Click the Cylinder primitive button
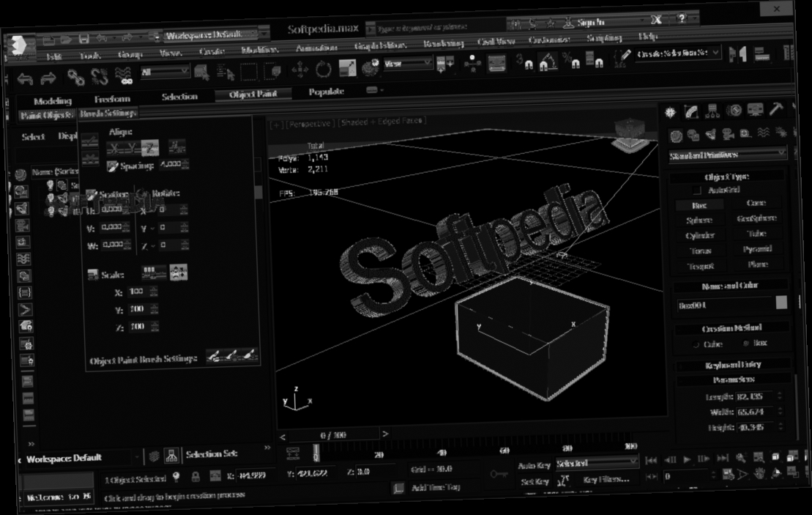812x515 pixels. (x=700, y=236)
